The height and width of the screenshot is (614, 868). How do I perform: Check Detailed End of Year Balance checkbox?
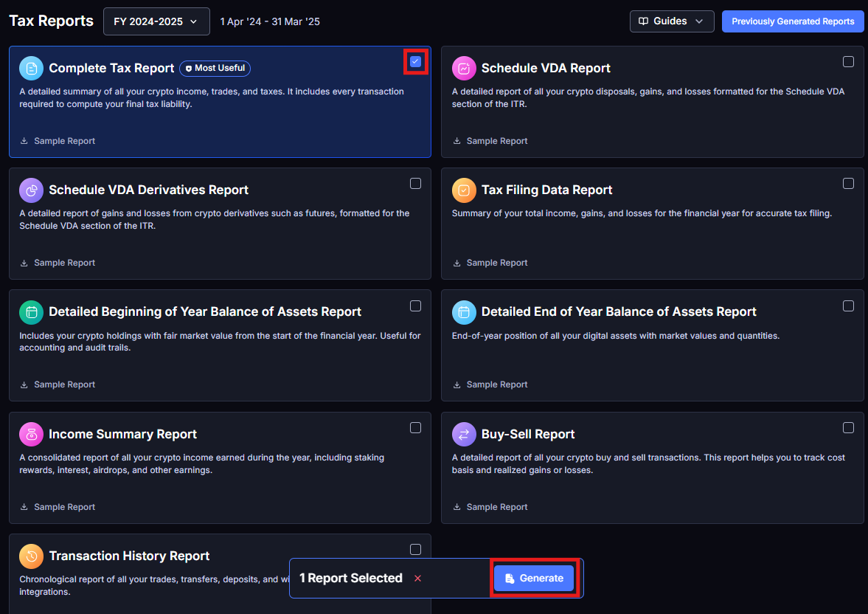pyautogui.click(x=848, y=306)
